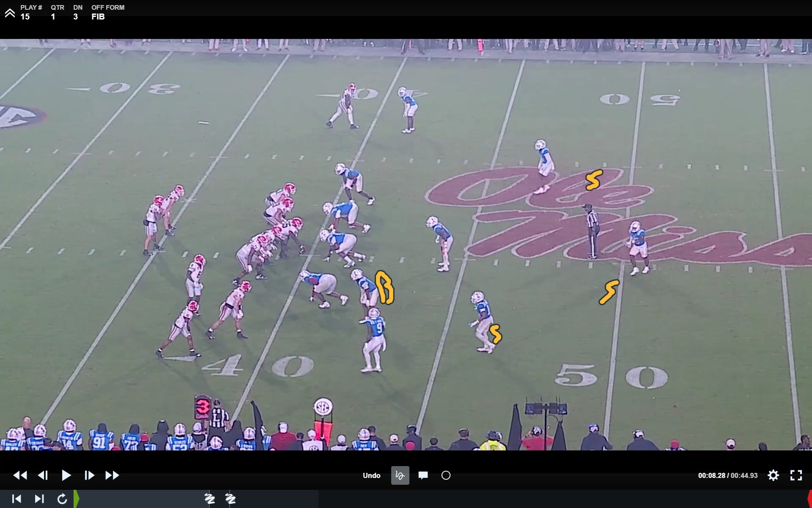Click the PLAY # 15 field
Viewport: 812px width, 508px height.
point(31,12)
